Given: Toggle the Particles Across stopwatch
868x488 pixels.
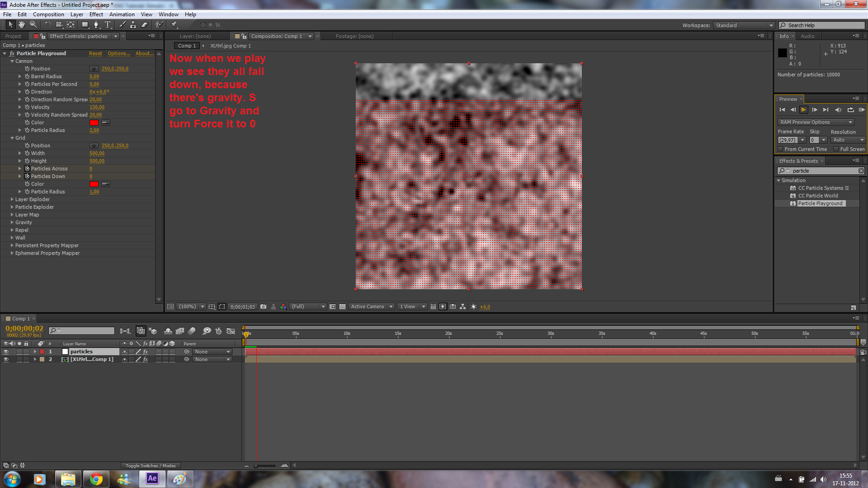Looking at the screenshot, I should 27,169.
